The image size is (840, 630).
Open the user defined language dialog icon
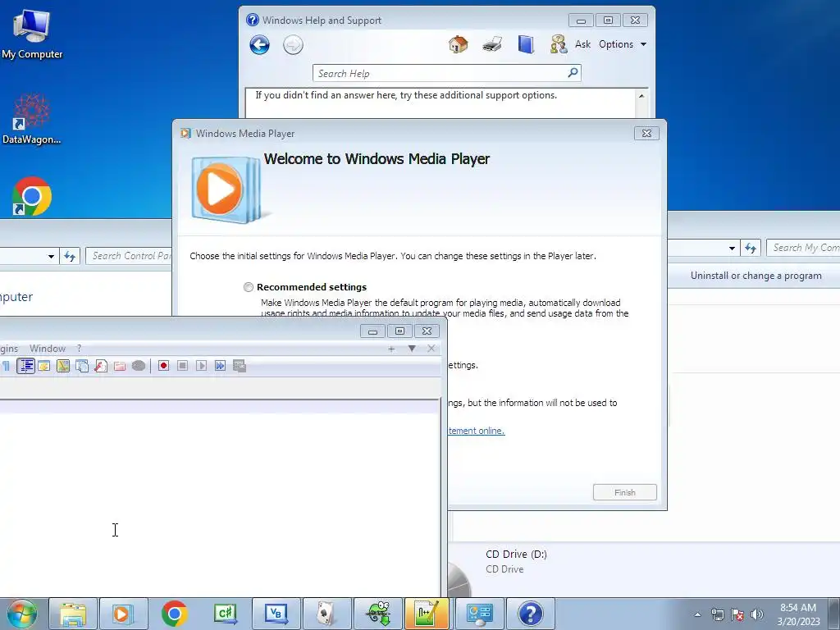tap(44, 366)
